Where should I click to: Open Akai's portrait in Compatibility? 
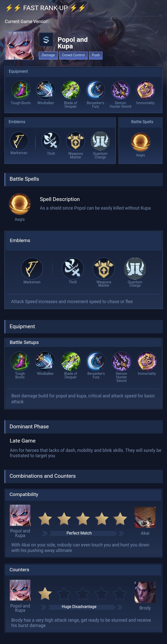(145, 517)
